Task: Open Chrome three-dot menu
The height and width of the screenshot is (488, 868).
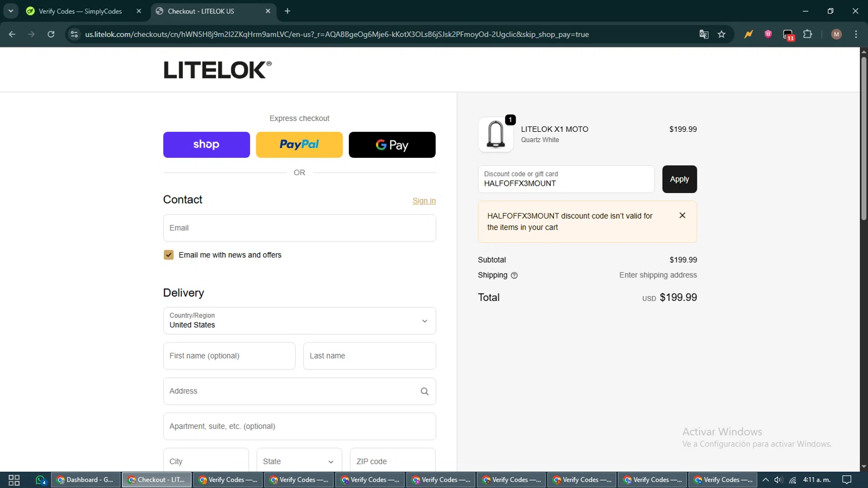Action: coord(856,34)
